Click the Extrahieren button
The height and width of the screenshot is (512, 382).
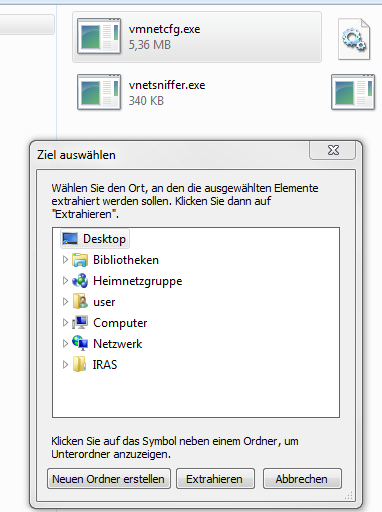pos(215,479)
